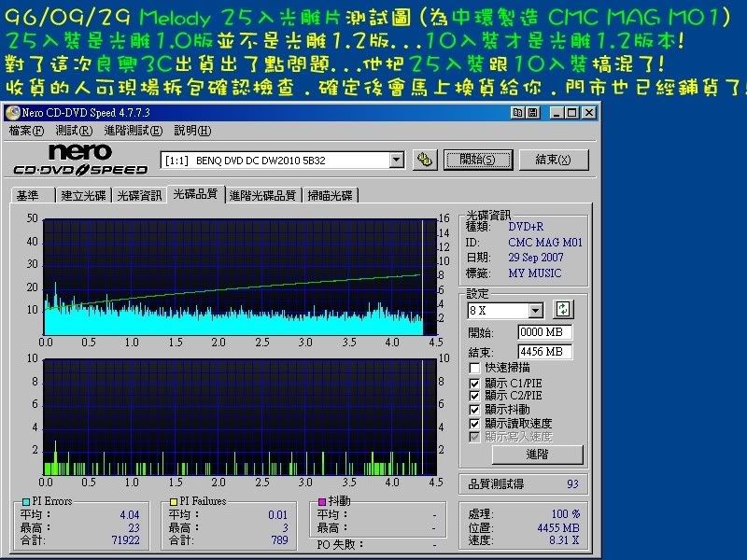Screen dimensions: 747x560
Task: Click the date value "29 Sep 2007"
Action: (536, 258)
